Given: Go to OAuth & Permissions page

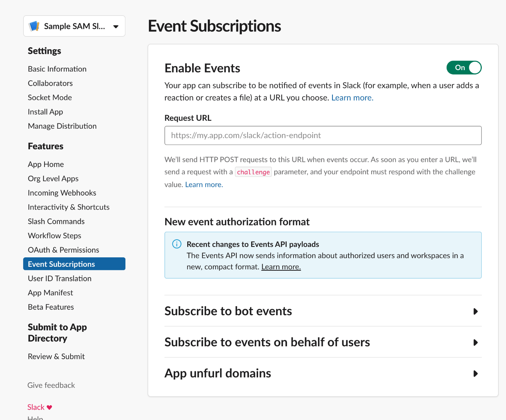Looking at the screenshot, I should [x=64, y=250].
